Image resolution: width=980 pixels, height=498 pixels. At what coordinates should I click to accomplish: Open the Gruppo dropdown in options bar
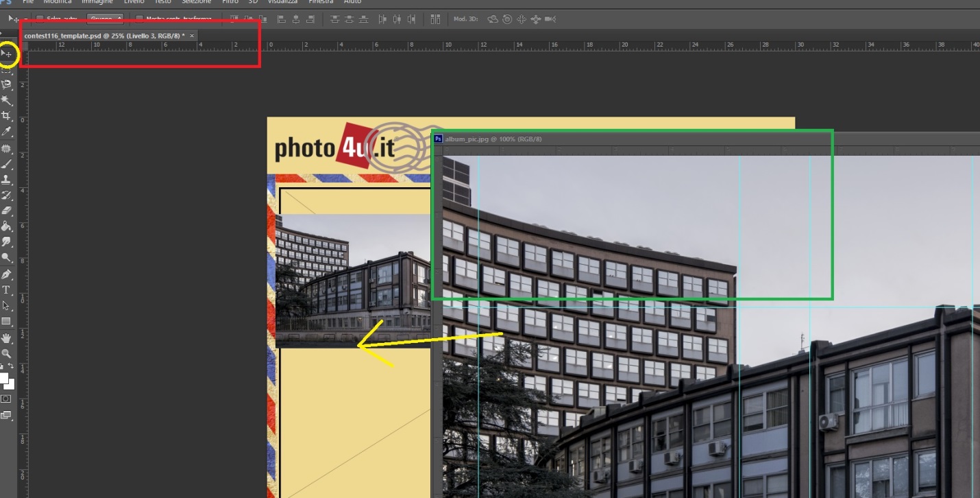105,19
